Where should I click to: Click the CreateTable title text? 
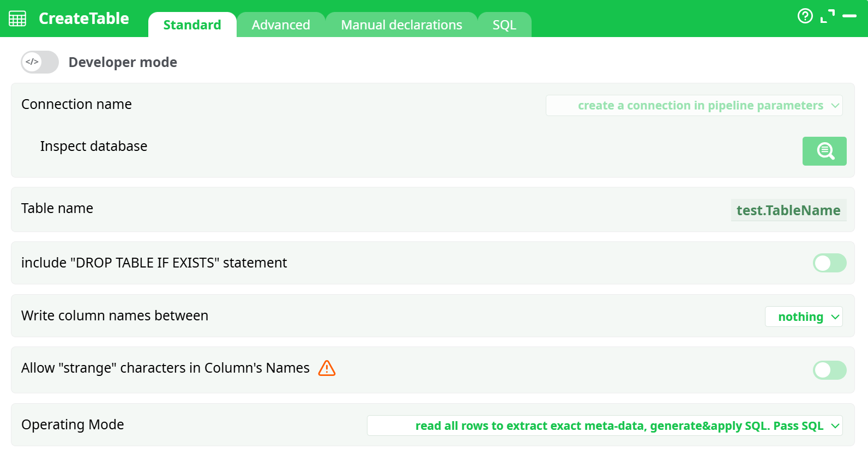point(84,19)
